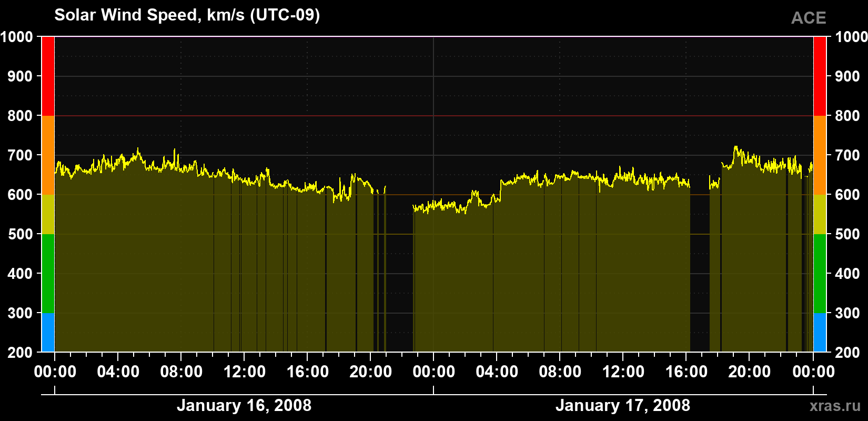Image resolution: width=868 pixels, height=421 pixels.
Task: Click the green segment of the right color scale
Action: [x=820, y=274]
